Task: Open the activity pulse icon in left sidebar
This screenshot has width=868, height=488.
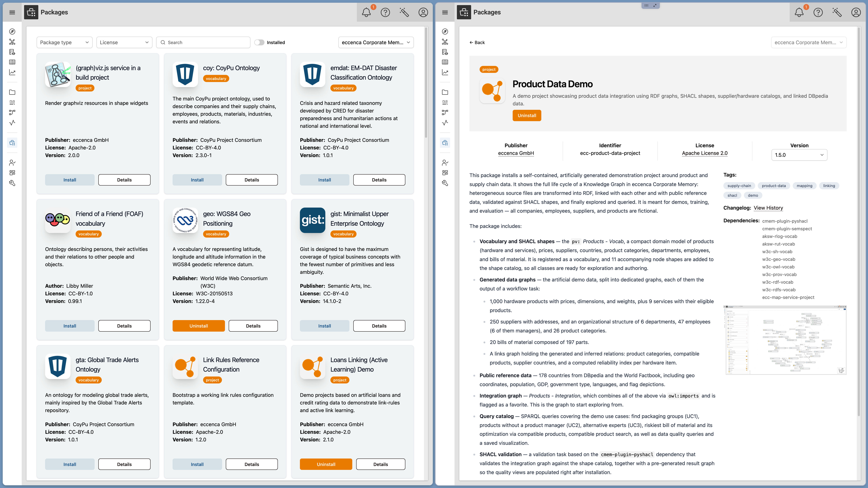Action: 12,123
